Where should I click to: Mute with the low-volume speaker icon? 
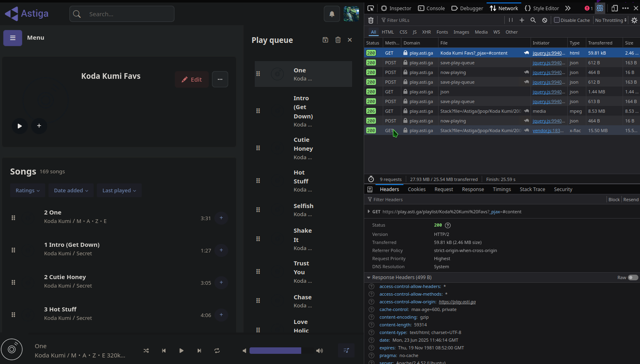[x=244, y=350]
